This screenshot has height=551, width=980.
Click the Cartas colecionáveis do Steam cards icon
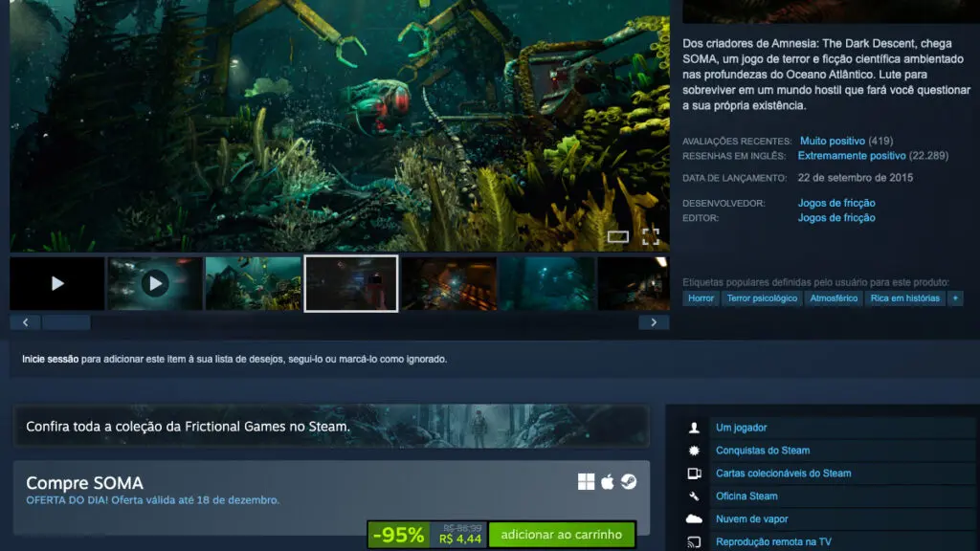coord(694,473)
